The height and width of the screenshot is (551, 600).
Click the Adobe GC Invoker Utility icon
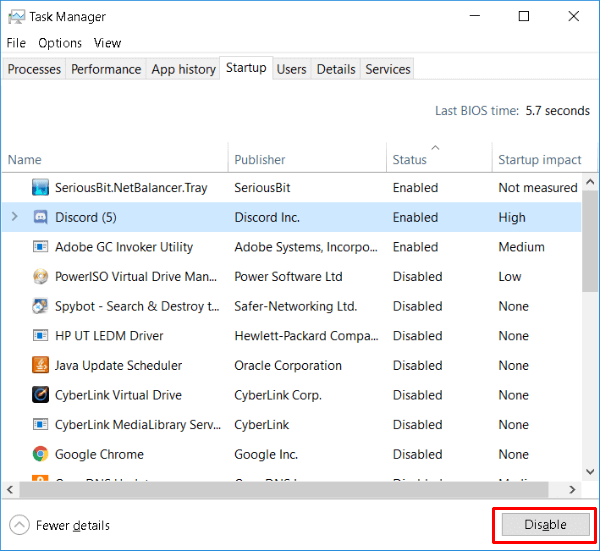(x=40, y=247)
